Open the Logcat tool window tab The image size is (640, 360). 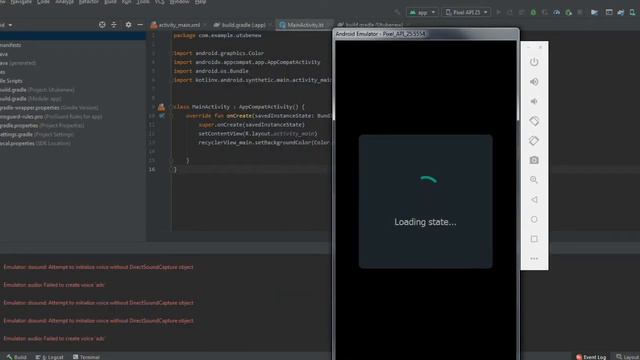[x=49, y=357]
